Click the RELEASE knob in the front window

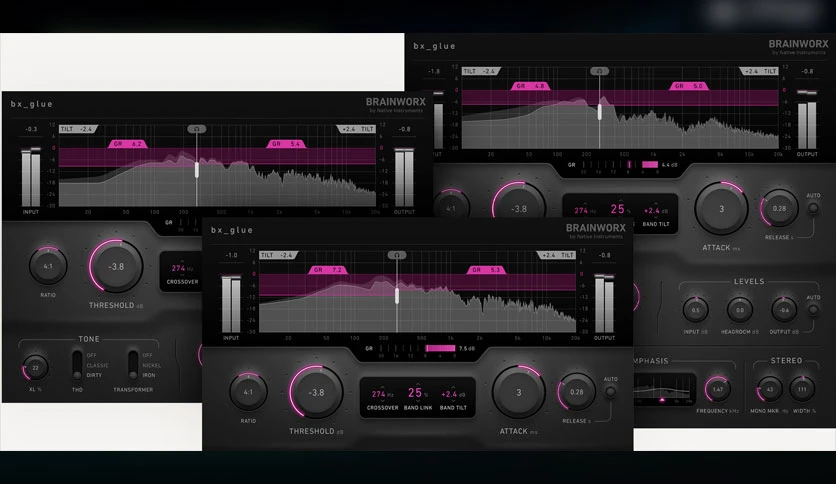[x=576, y=392]
